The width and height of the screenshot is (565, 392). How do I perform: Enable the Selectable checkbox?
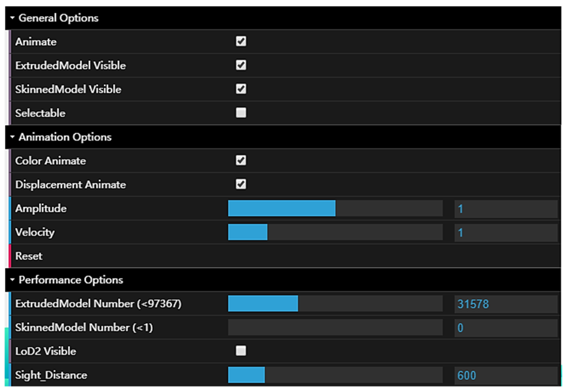pyautogui.click(x=241, y=113)
